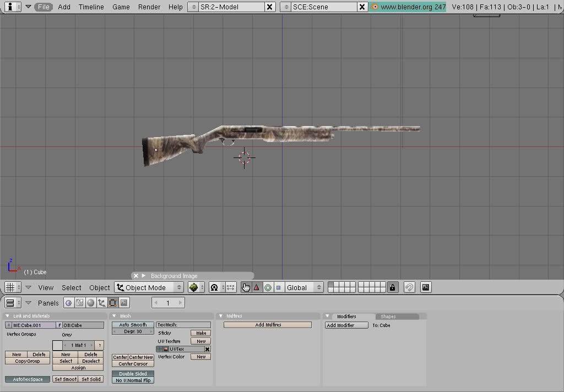Click the render preview image icon

tap(425, 287)
